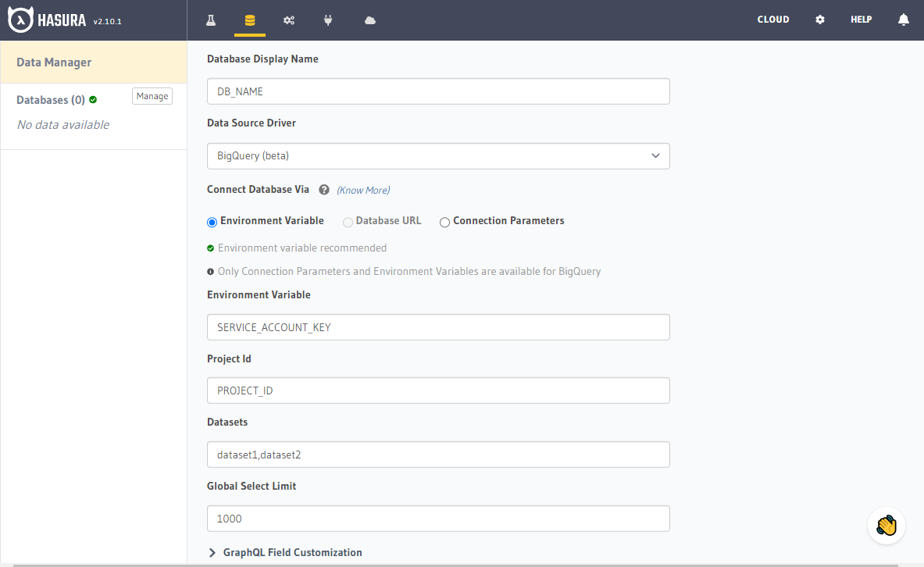Open the API Explorer (flask) tab

[211, 20]
